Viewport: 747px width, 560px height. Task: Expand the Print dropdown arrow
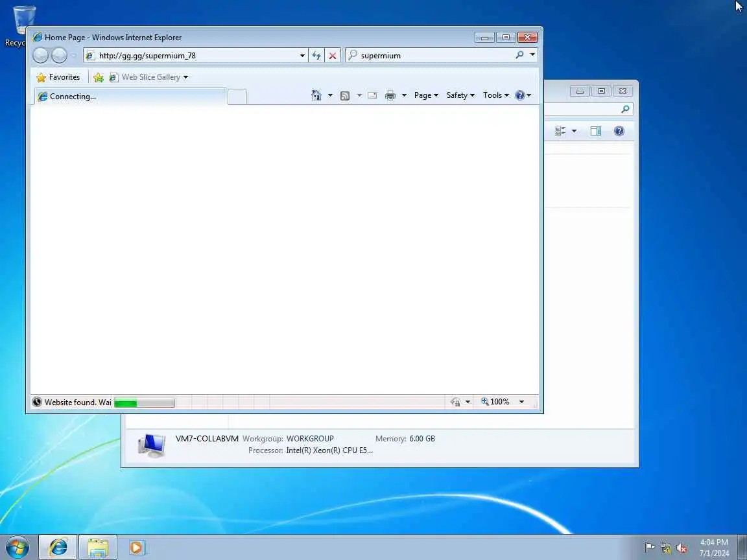pyautogui.click(x=404, y=95)
